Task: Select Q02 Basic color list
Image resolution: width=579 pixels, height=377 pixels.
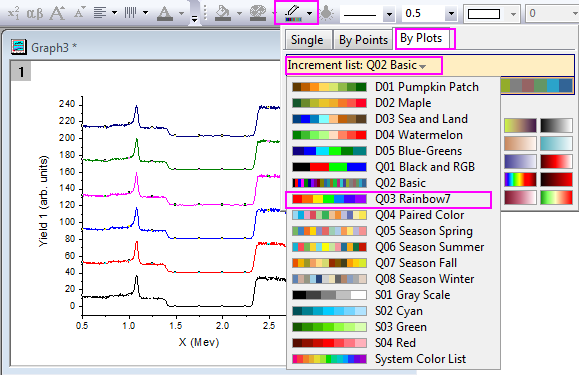Action: 393,183
